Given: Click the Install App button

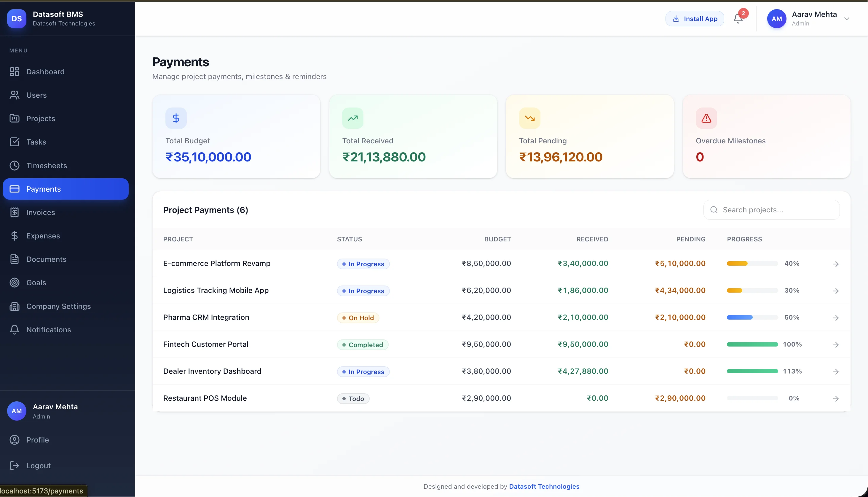Looking at the screenshot, I should [x=694, y=19].
